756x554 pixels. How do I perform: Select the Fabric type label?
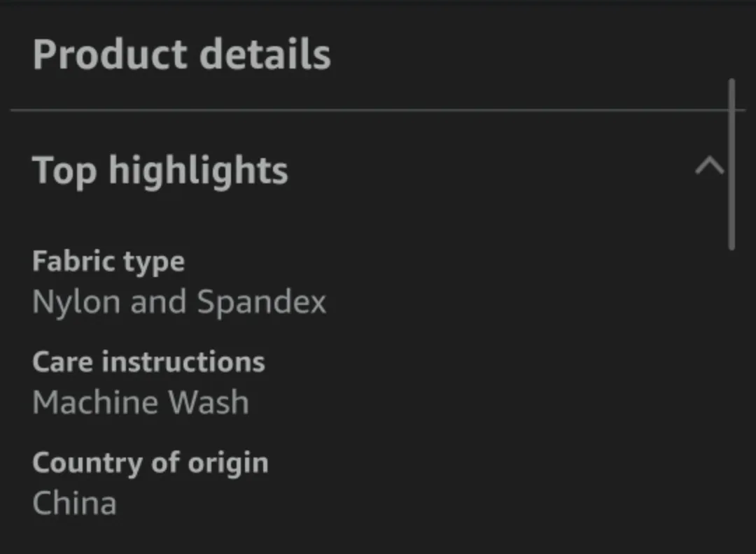[x=108, y=262]
